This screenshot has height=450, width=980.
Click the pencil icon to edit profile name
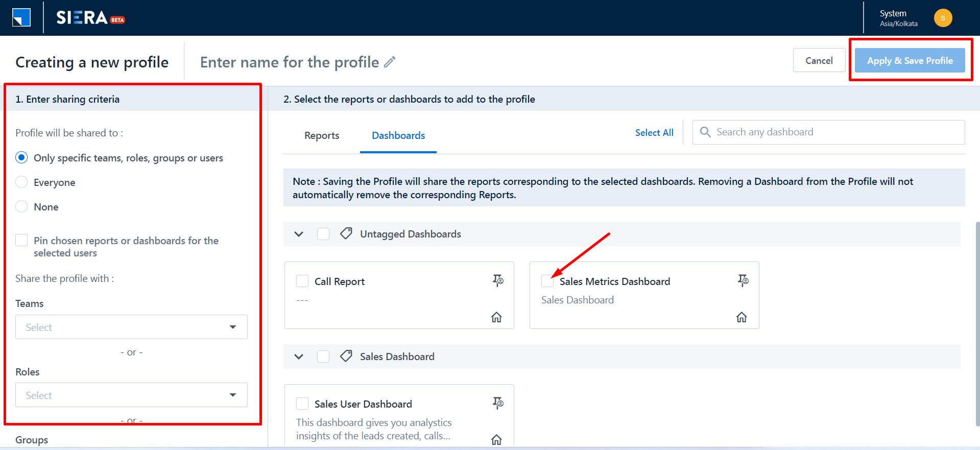pyautogui.click(x=390, y=62)
